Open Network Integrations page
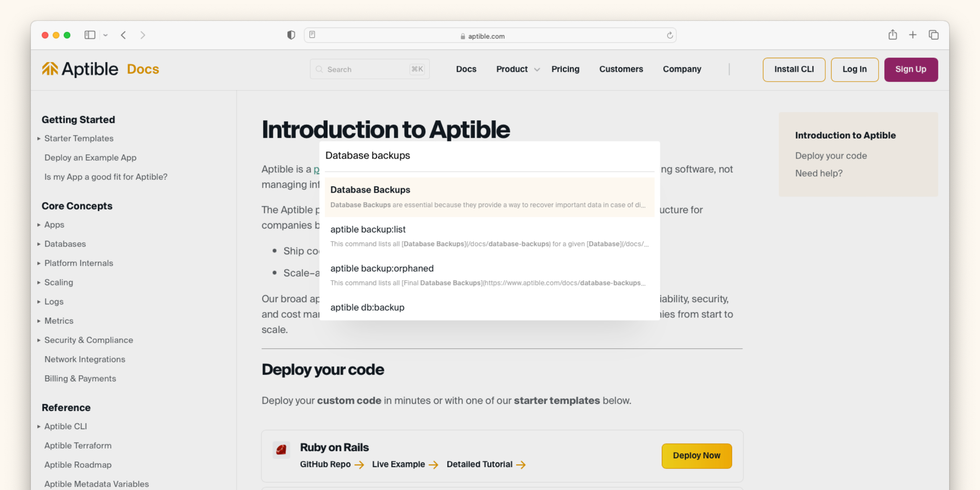 pos(85,359)
